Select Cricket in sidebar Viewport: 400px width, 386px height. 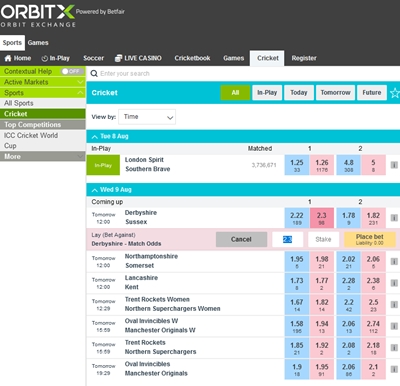pyautogui.click(x=43, y=114)
